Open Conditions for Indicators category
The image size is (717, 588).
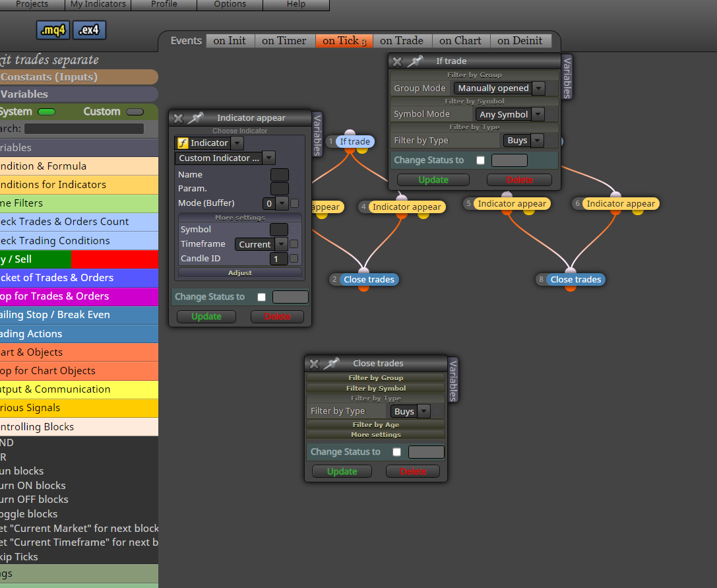(79, 185)
